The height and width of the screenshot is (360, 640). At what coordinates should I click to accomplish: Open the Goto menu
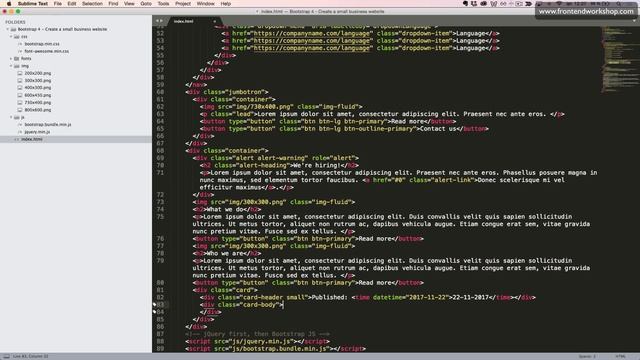146,4
